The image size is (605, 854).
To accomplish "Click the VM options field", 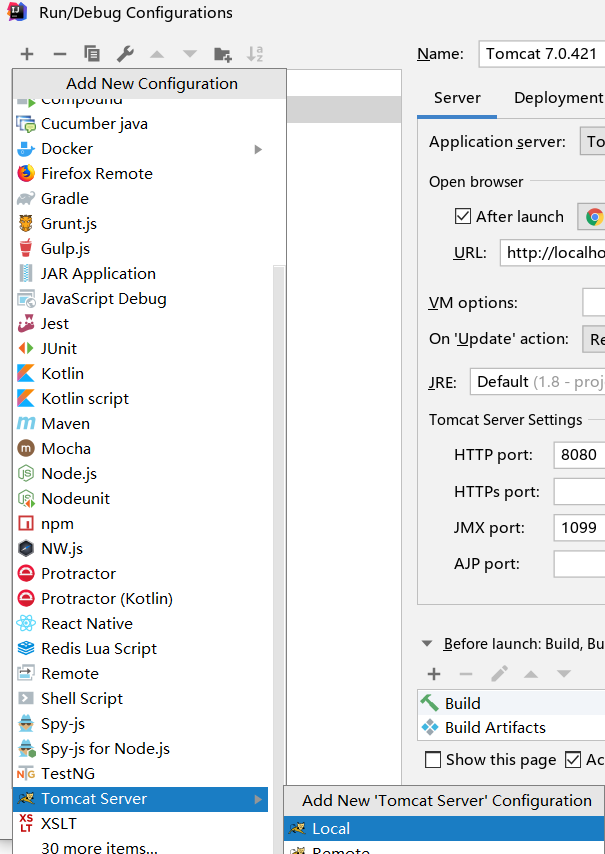I will 594,302.
